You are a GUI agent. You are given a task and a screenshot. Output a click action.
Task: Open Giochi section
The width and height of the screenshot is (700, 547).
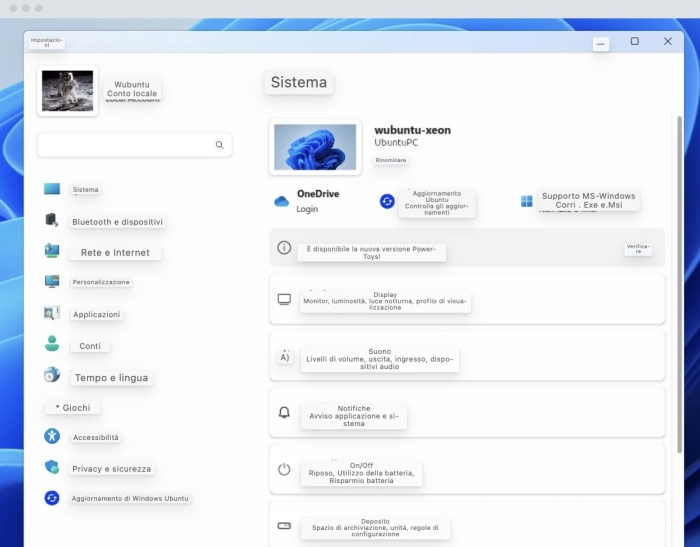pyautogui.click(x=73, y=408)
